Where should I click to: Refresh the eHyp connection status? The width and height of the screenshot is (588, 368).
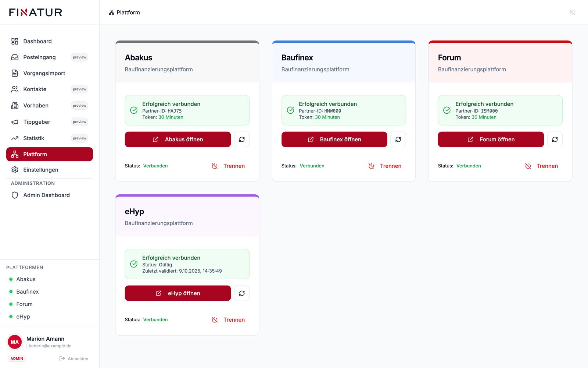[x=242, y=293]
